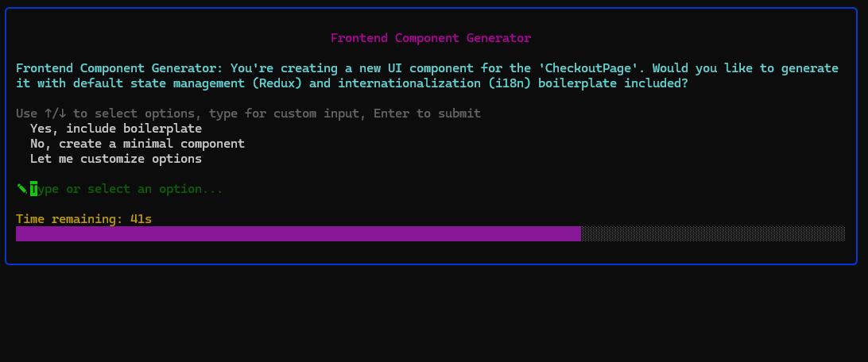Pick the "Let me customize options" entry
This screenshot has width=868, height=362.
coord(115,159)
